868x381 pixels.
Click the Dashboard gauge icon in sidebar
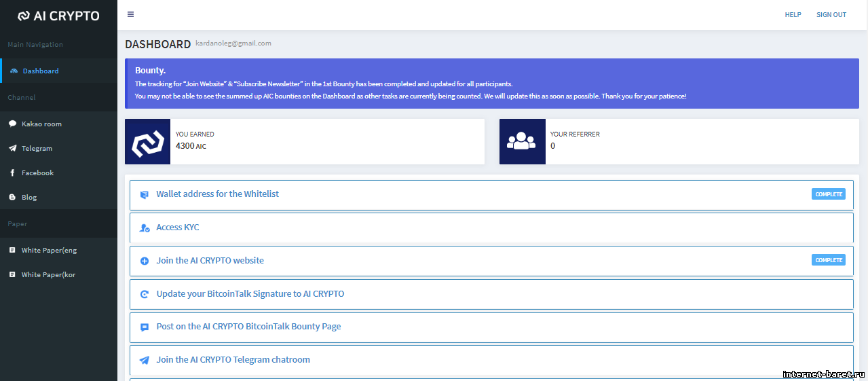point(14,71)
